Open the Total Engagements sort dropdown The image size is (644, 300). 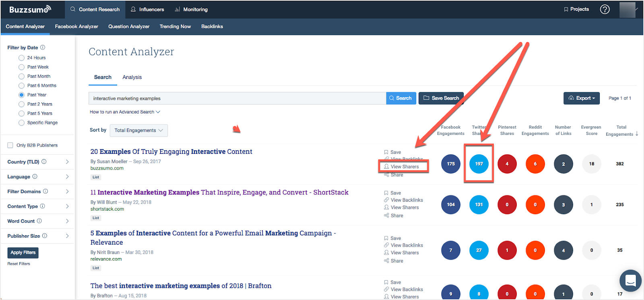(x=138, y=130)
